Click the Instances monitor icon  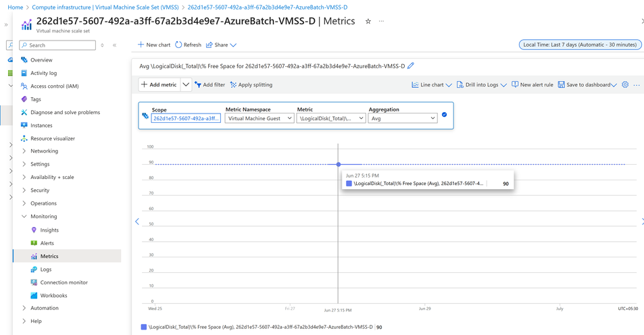pos(24,126)
